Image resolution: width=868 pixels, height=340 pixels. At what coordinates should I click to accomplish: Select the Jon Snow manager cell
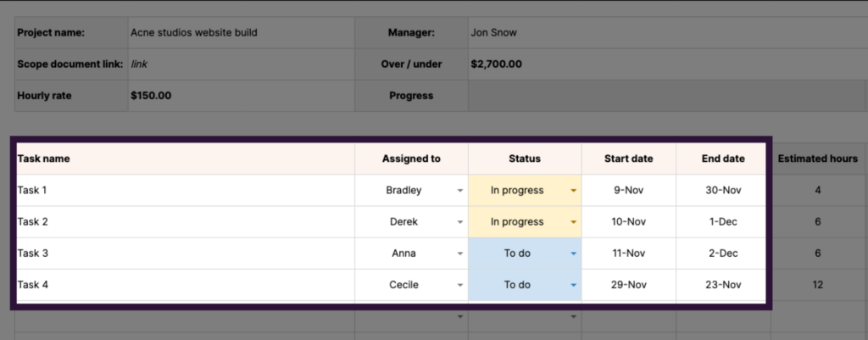pos(493,33)
